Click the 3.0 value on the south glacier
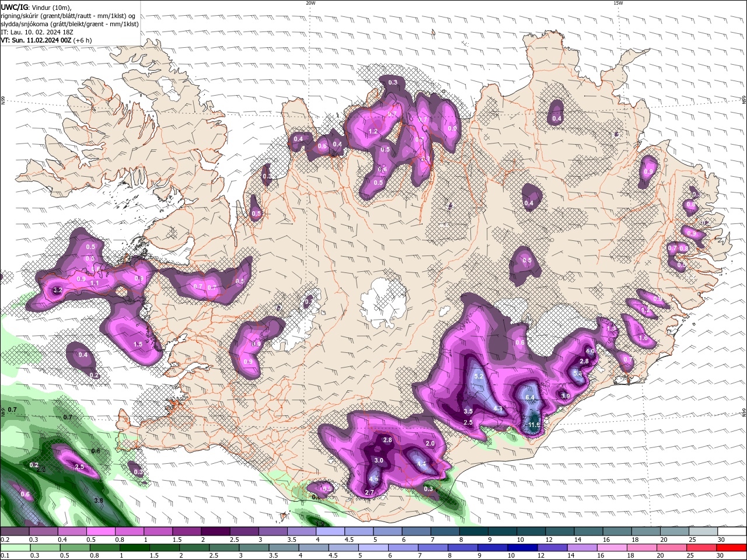Viewport: 747px width, 560px height. 378,460
